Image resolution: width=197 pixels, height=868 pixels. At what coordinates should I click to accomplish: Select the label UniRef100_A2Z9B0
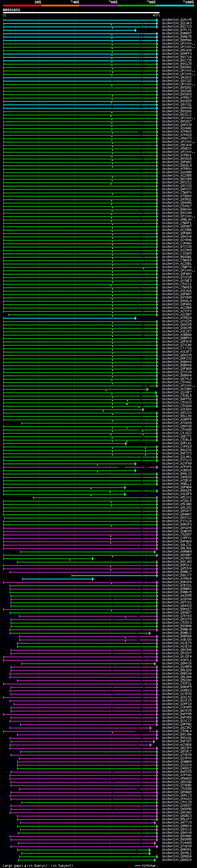tap(177, 389)
